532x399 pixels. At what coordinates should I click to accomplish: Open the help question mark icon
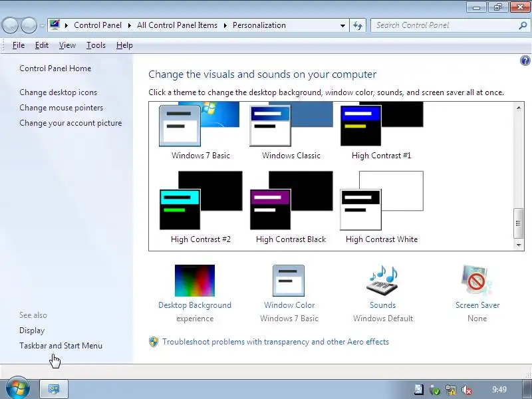[525, 61]
